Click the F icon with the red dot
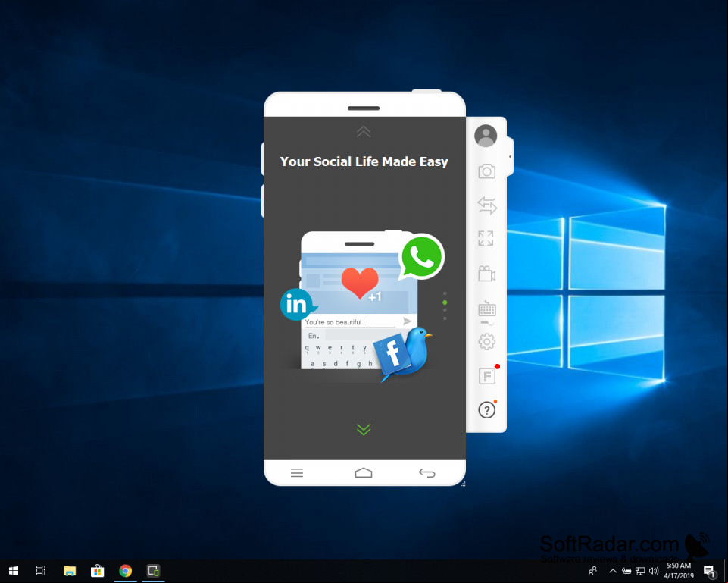728x583 pixels. (x=487, y=375)
